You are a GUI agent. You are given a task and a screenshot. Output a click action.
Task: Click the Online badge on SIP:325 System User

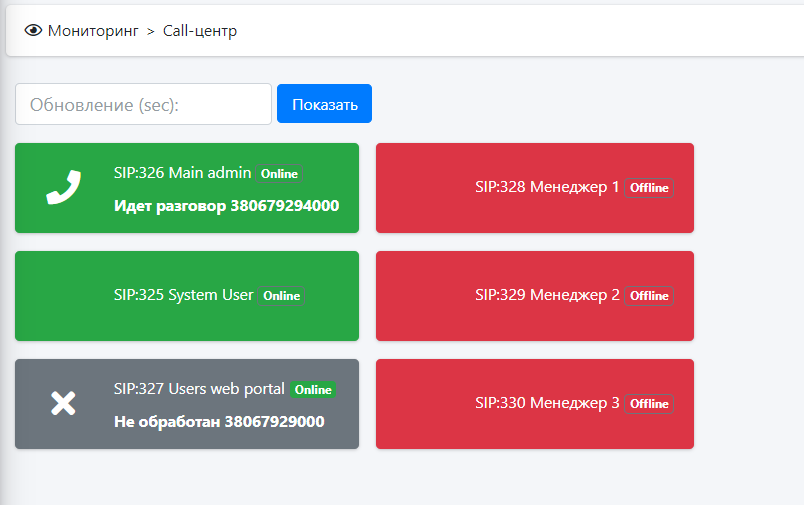click(x=281, y=296)
